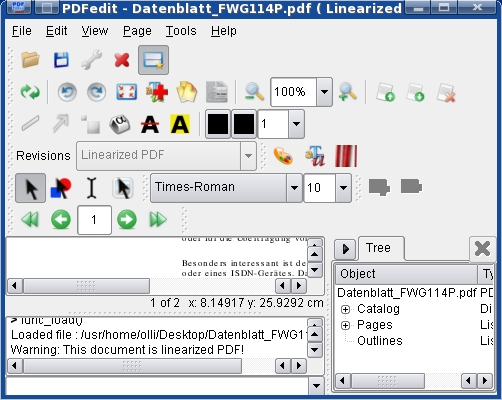
Task: Click the red X close-document icon
Action: (x=122, y=60)
